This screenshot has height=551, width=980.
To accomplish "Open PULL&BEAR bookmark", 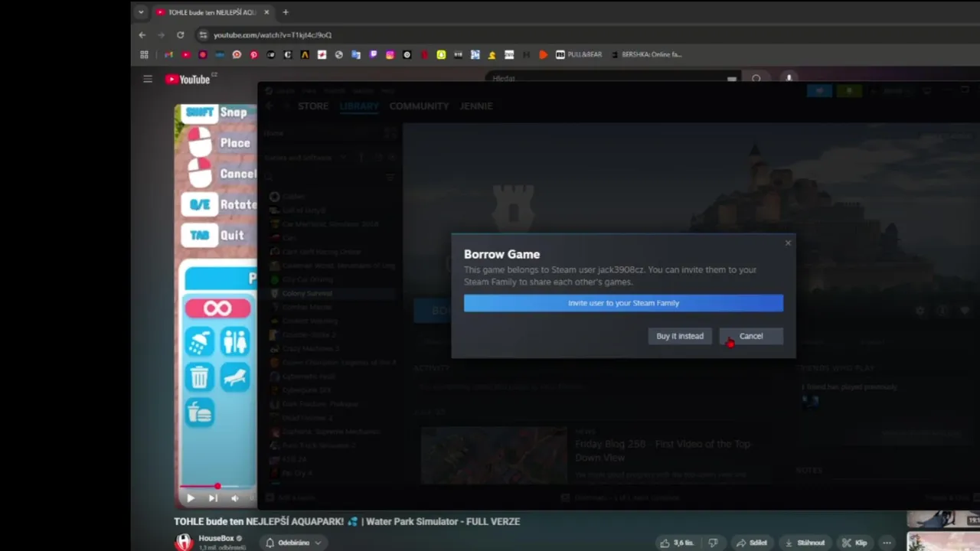I will (579, 54).
